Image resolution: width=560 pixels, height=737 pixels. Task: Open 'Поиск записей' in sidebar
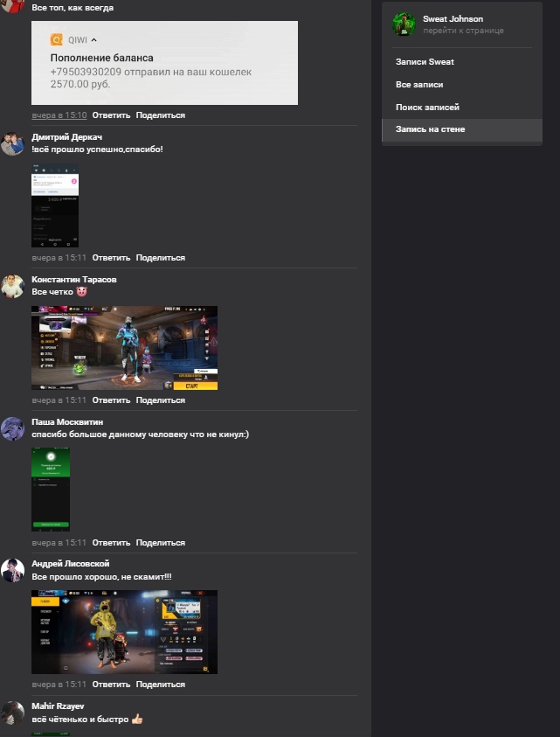pos(427,107)
